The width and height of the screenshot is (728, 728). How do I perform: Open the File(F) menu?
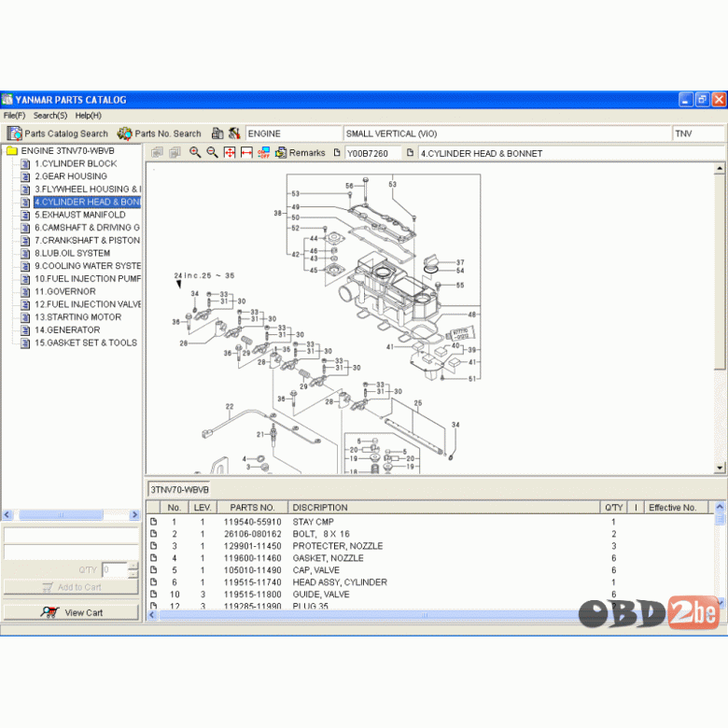pos(14,115)
